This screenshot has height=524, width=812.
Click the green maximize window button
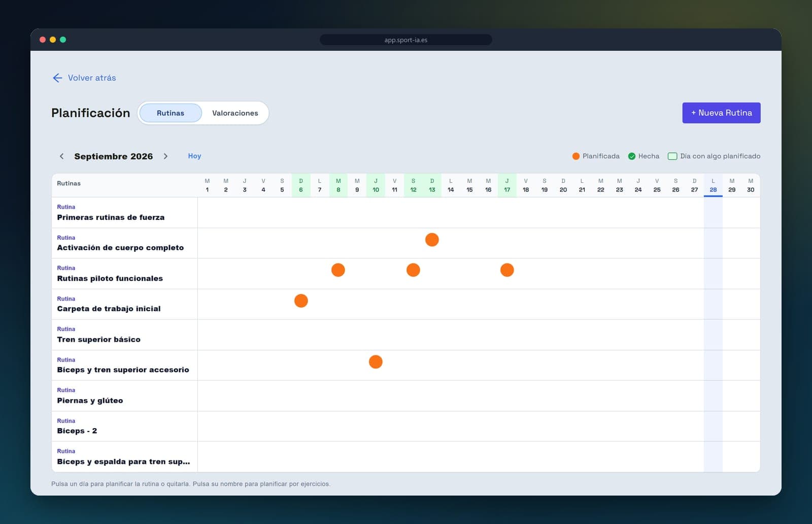[x=63, y=40]
